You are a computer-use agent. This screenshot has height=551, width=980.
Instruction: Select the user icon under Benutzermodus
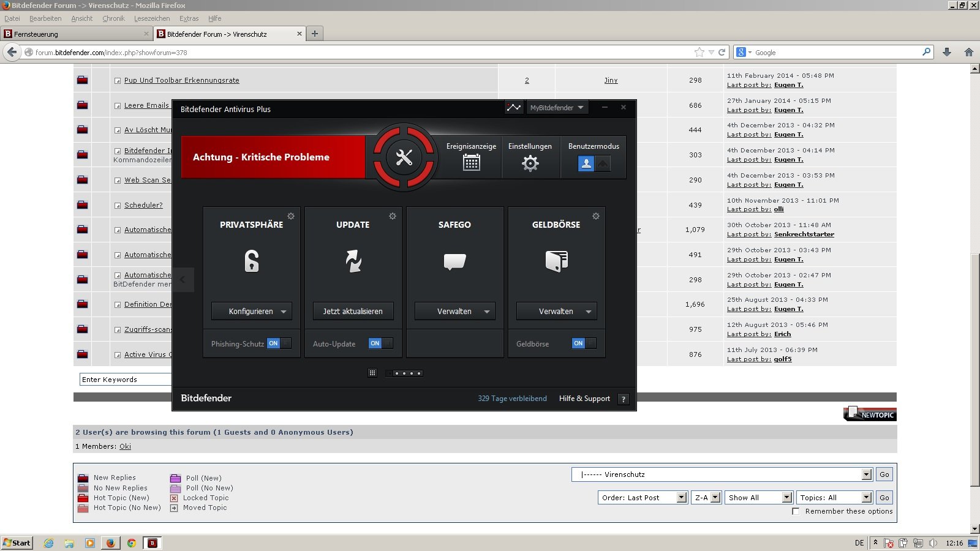point(586,163)
